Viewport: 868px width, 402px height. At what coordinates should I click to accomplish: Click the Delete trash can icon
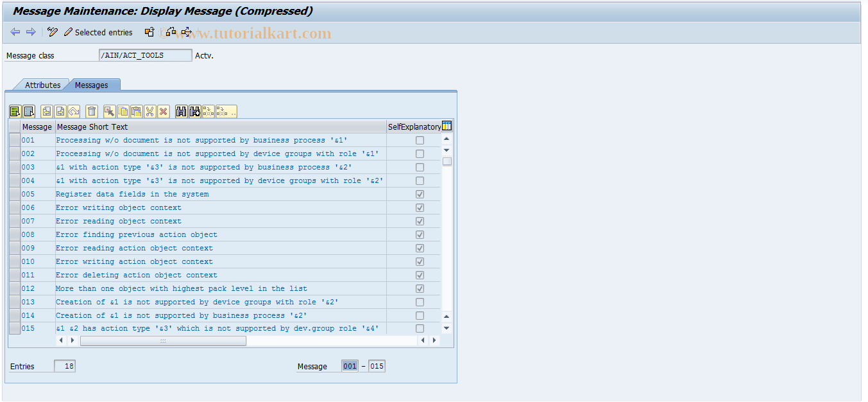[92, 112]
